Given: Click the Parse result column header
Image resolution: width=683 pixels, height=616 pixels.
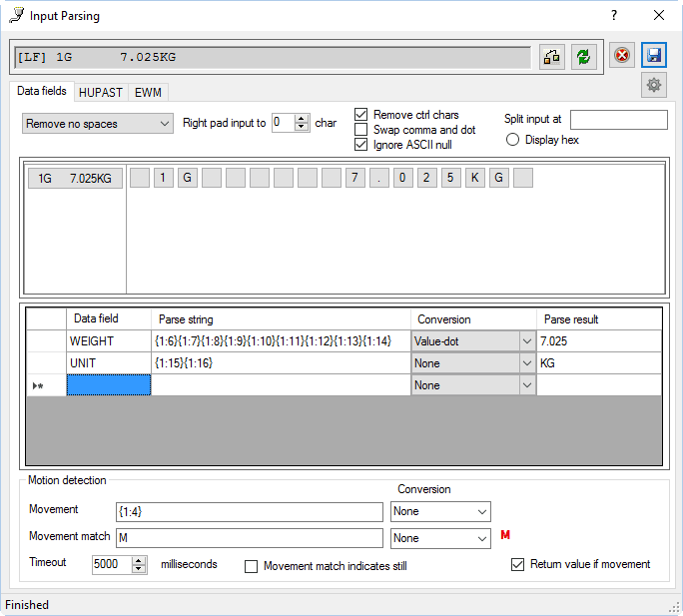Looking at the screenshot, I should (x=599, y=318).
